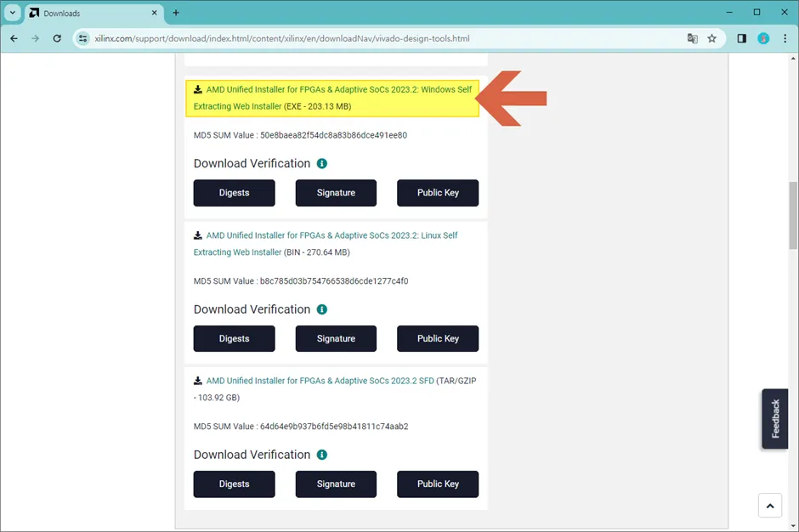Open a new browser tab
This screenshot has height=532, width=799.
pyautogui.click(x=176, y=13)
